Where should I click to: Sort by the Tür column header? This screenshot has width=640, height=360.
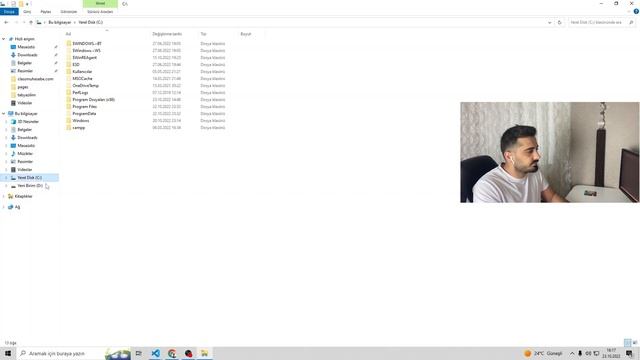(x=203, y=34)
